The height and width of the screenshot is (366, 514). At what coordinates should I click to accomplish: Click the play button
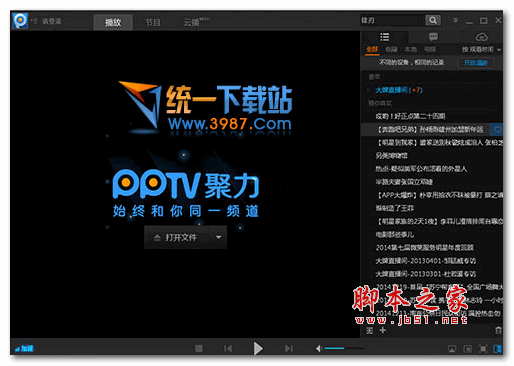[x=258, y=349]
